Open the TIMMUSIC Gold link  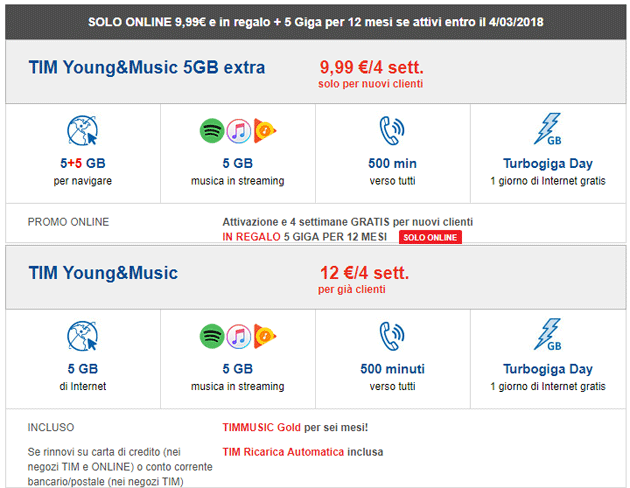[x=262, y=427]
